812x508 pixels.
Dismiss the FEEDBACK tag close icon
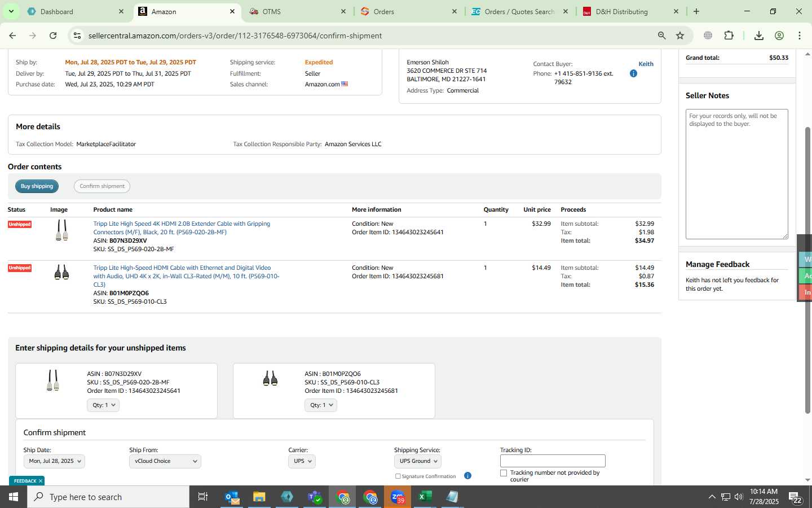[41, 481]
